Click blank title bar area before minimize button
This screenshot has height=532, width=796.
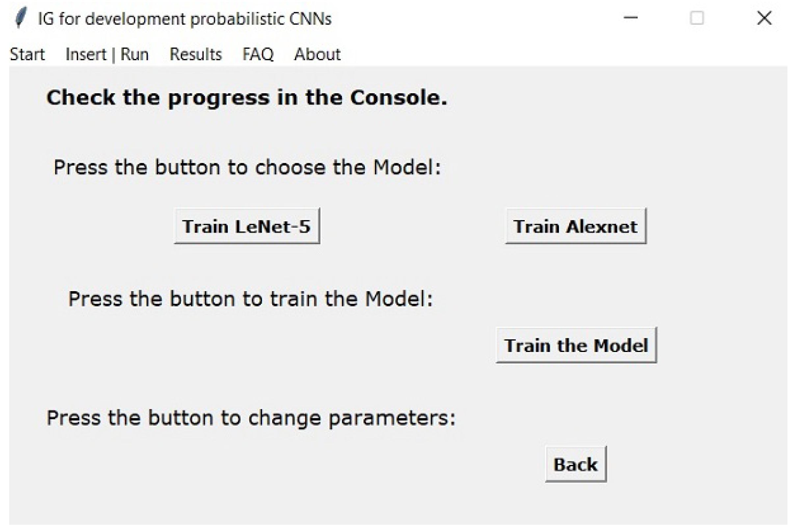point(475,18)
